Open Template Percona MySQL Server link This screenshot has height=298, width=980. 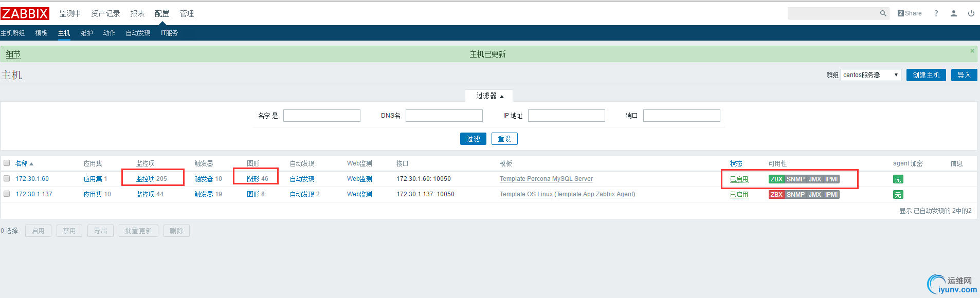[x=546, y=179]
